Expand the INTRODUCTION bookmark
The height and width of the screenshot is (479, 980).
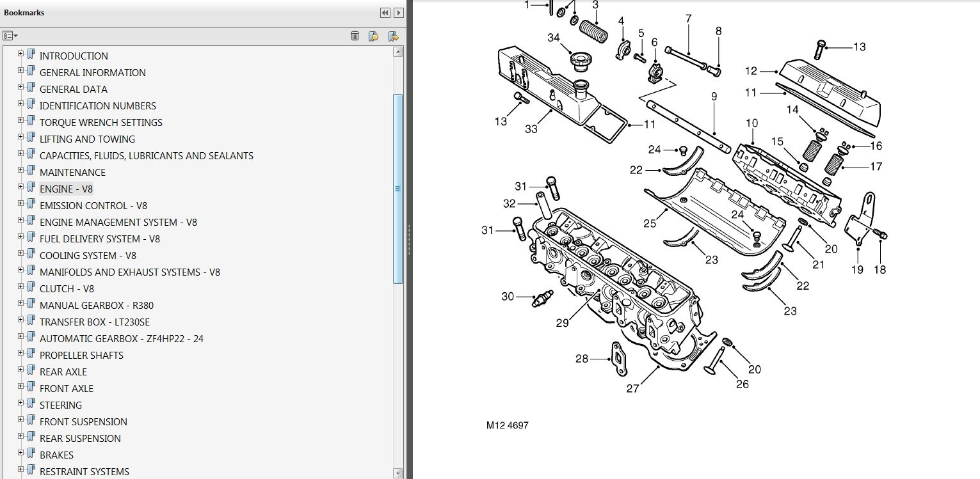click(21, 54)
